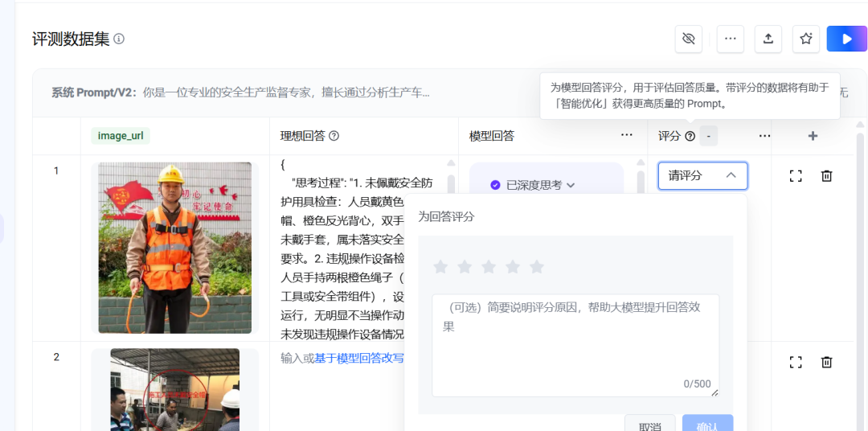Click the upload/export icon button
This screenshot has width=868, height=431.
[x=768, y=39]
